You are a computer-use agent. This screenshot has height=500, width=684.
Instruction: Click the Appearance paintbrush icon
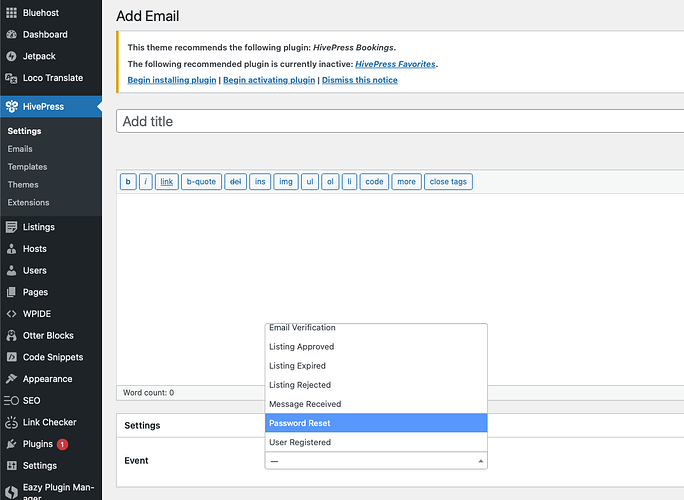[x=11, y=379]
